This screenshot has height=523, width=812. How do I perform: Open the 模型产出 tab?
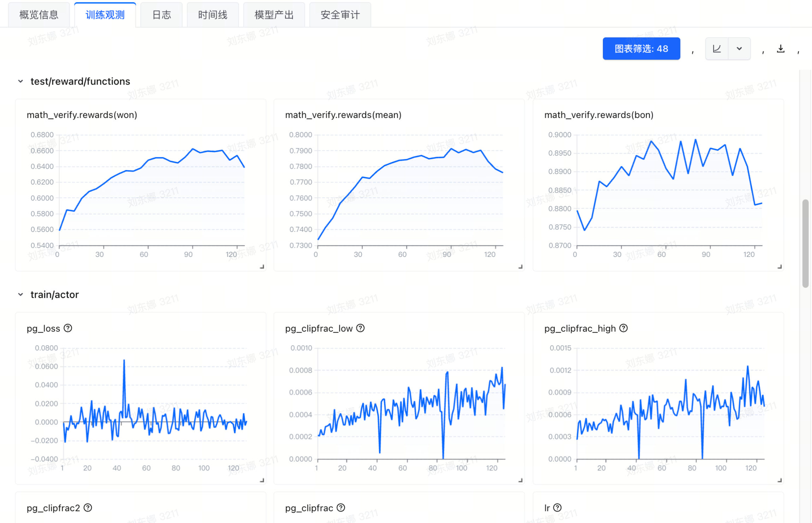(274, 15)
